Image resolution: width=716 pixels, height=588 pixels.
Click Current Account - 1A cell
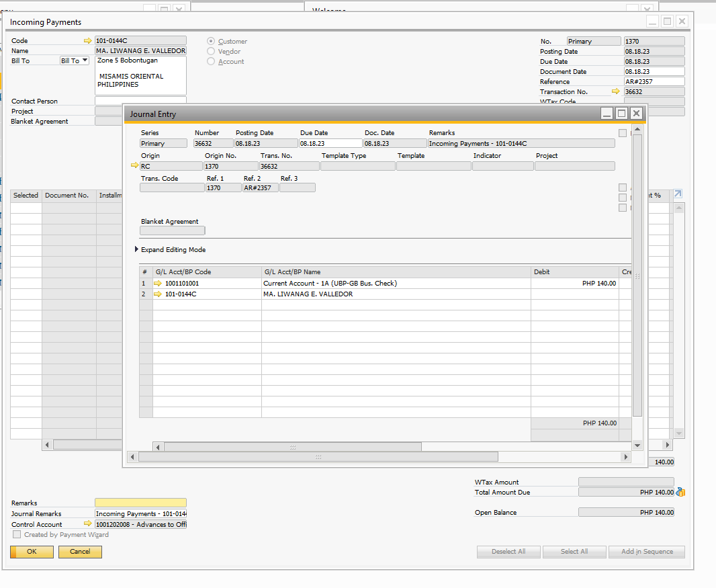396,284
